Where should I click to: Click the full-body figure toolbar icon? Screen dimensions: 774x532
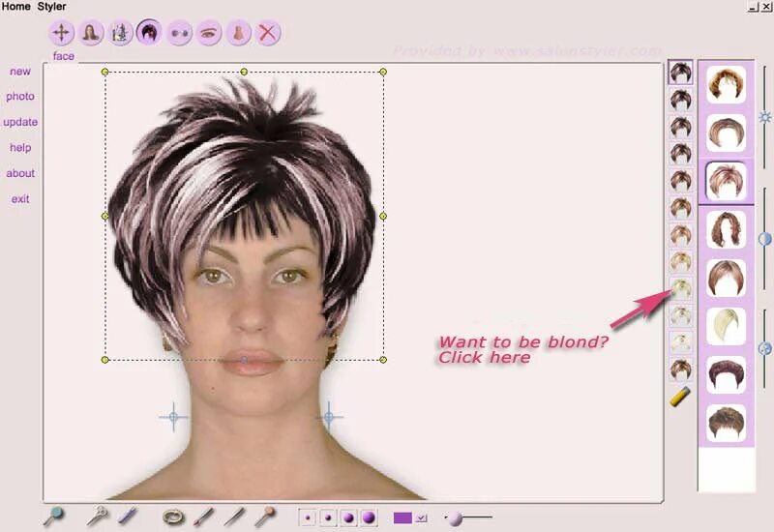(120, 33)
